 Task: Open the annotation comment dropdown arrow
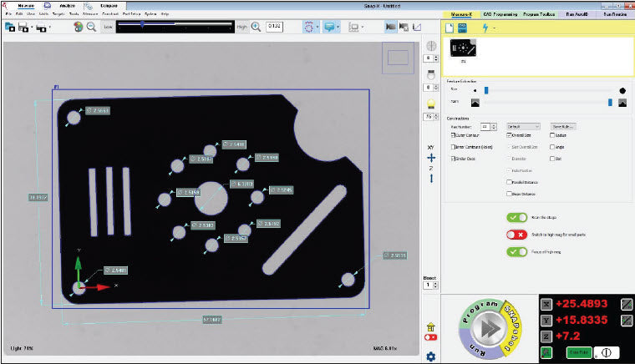click(338, 27)
